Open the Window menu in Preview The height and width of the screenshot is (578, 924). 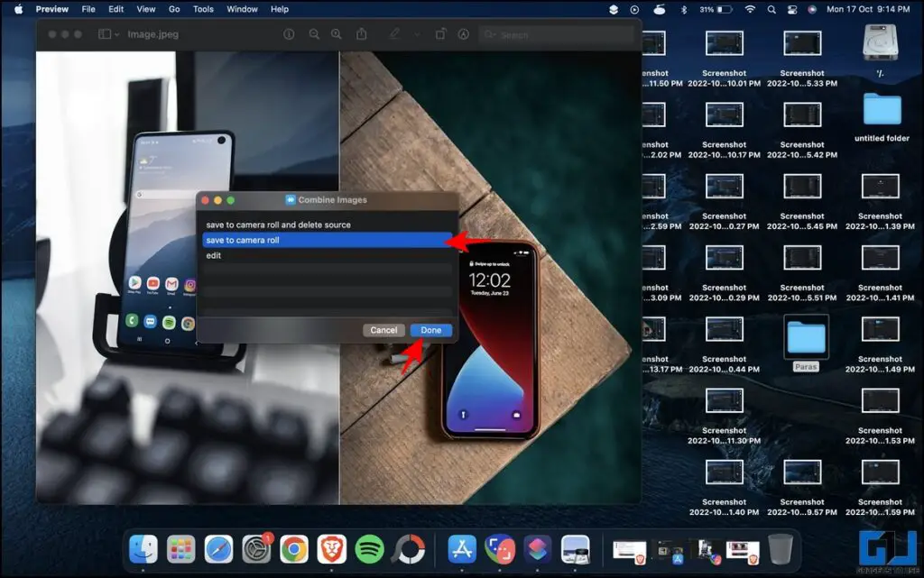[242, 9]
